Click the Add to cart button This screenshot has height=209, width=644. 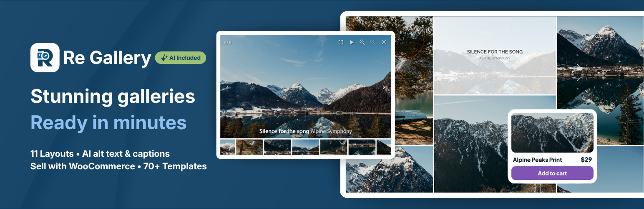click(552, 173)
